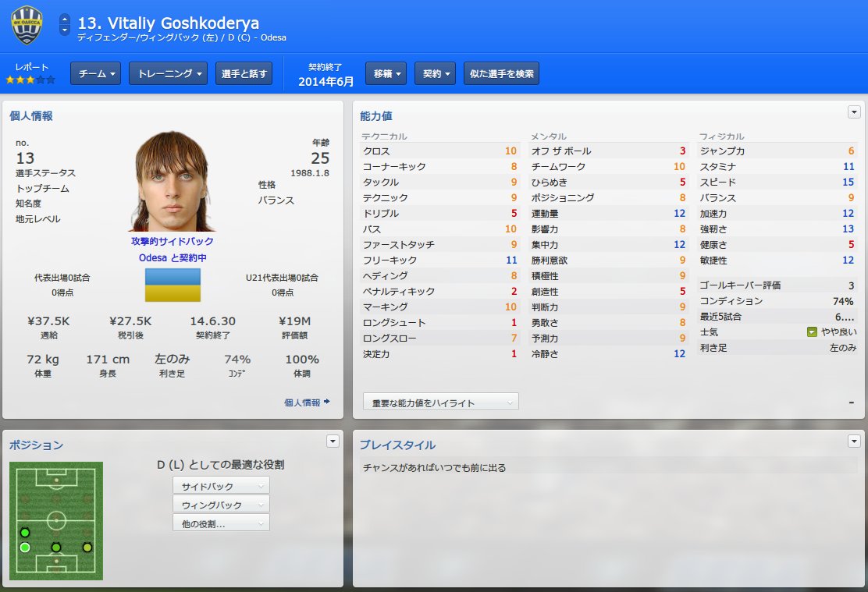The width and height of the screenshot is (868, 592).
Task: Click the Ukraine flag image
Action: (x=173, y=285)
